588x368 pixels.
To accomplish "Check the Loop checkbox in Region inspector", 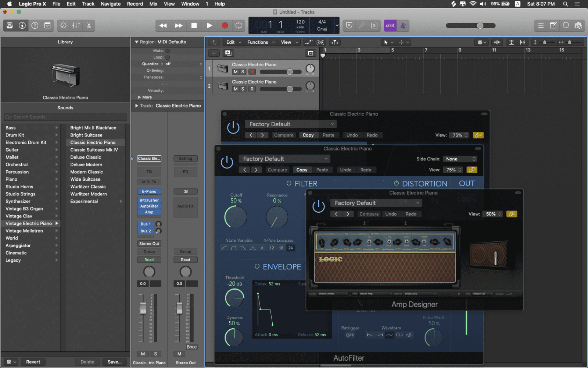I will pos(168,57).
